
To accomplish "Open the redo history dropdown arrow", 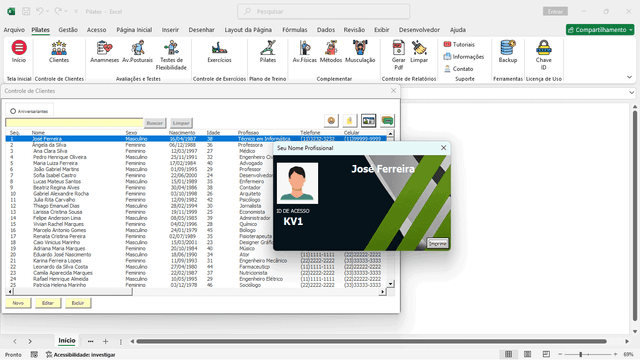I will [65, 11].
